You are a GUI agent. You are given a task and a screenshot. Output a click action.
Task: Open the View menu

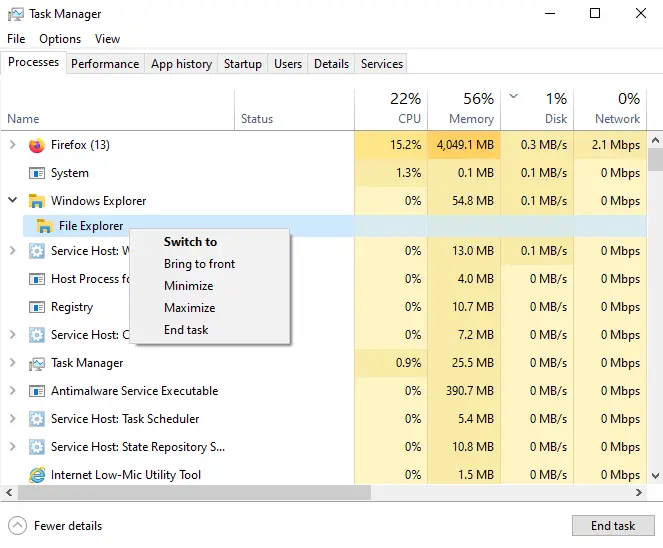pyautogui.click(x=107, y=39)
